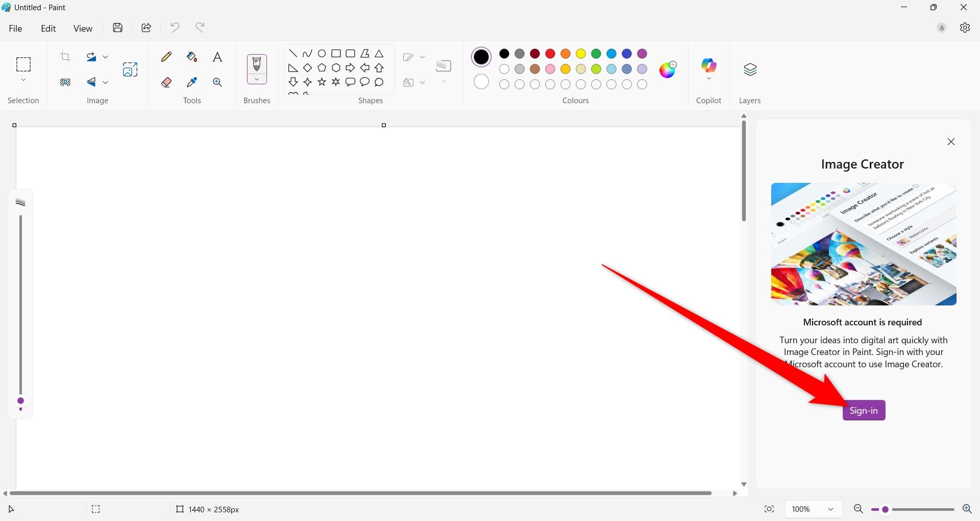
Task: Open Paint settings gear
Action: coord(965,28)
